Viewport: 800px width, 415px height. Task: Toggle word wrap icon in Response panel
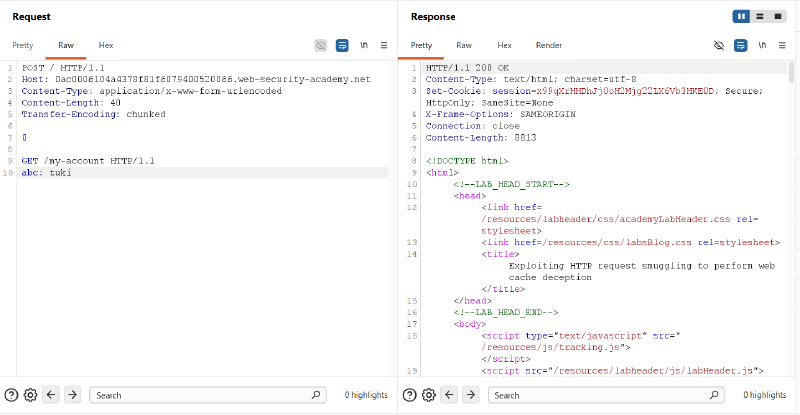740,45
